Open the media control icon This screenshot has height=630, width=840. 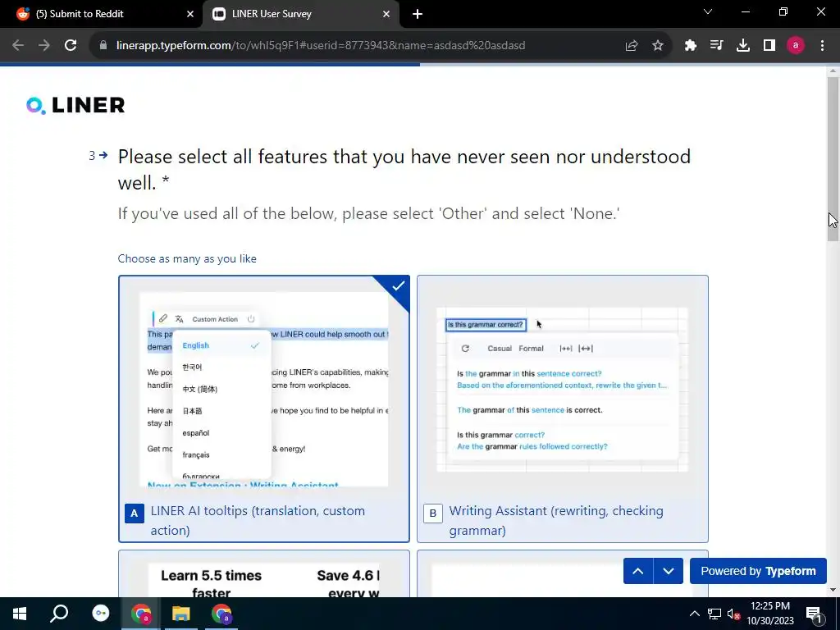[x=717, y=46]
